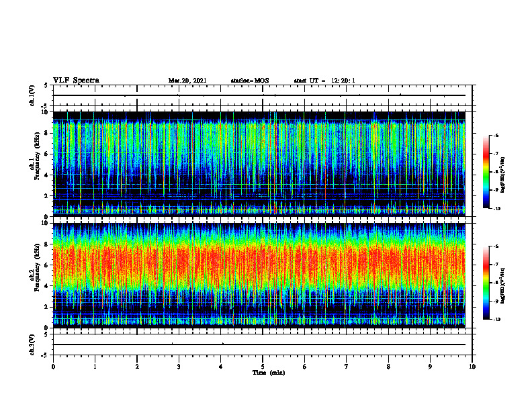The image size is (532, 411).
Task: Click the "8" kHz tick on ch.1 axis
Action: [x=47, y=133]
